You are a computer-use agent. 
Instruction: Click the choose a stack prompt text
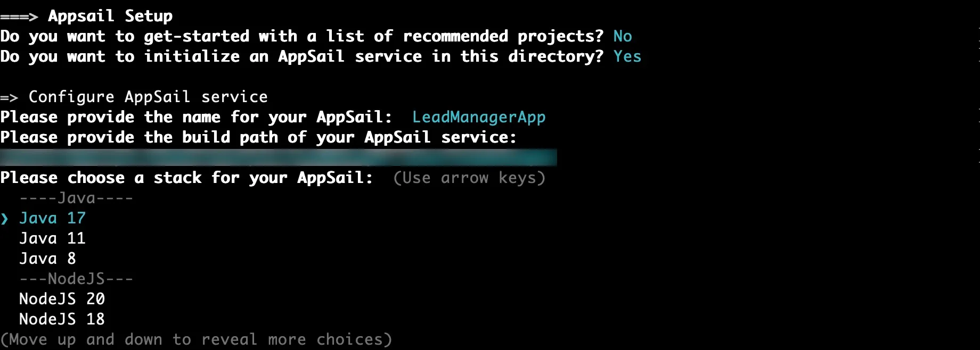186,178
